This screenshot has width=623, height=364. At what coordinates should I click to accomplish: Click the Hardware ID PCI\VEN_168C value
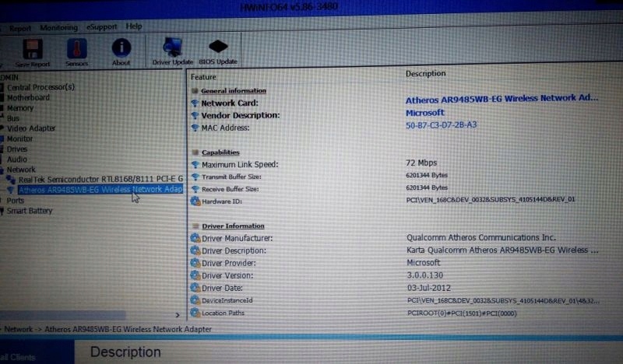pos(491,199)
